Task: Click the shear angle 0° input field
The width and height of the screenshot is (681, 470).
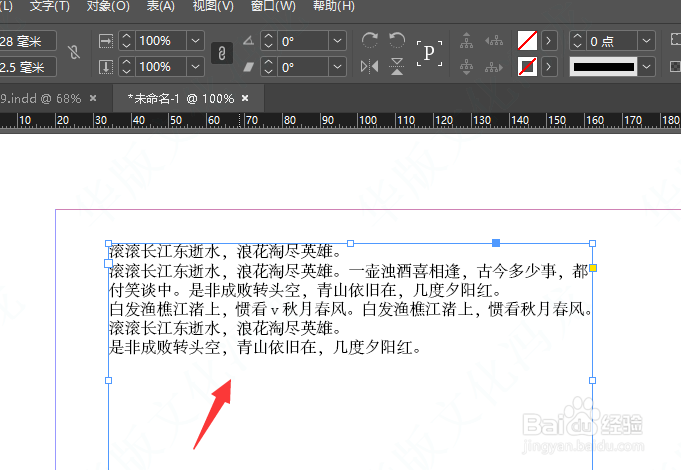Action: tap(303, 67)
